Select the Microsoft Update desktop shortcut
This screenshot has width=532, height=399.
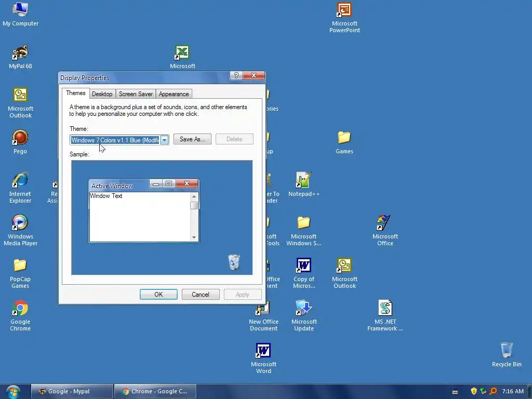tap(303, 315)
